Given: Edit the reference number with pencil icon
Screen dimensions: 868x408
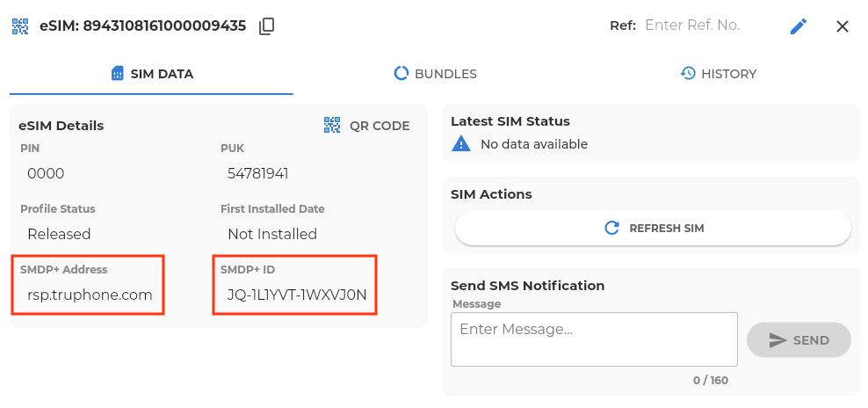Looking at the screenshot, I should (799, 26).
